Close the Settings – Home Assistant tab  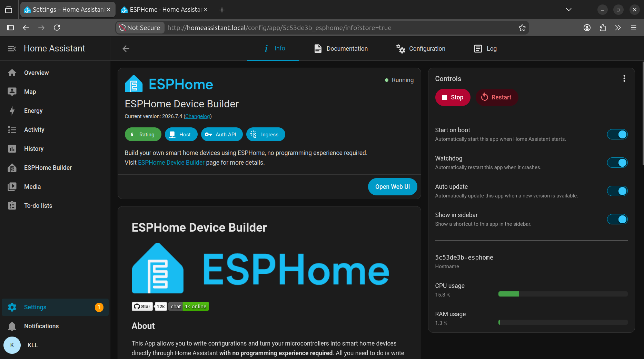click(x=108, y=10)
